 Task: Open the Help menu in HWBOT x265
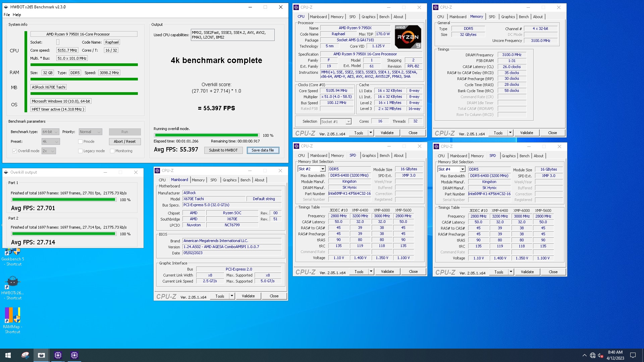[x=17, y=15]
